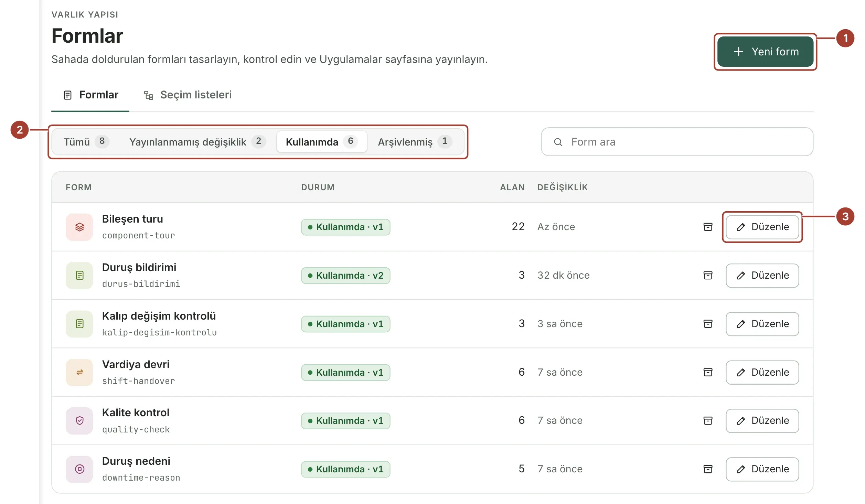Filter by Tümü forms
Screen dimensions: 865x504
(x=86, y=142)
